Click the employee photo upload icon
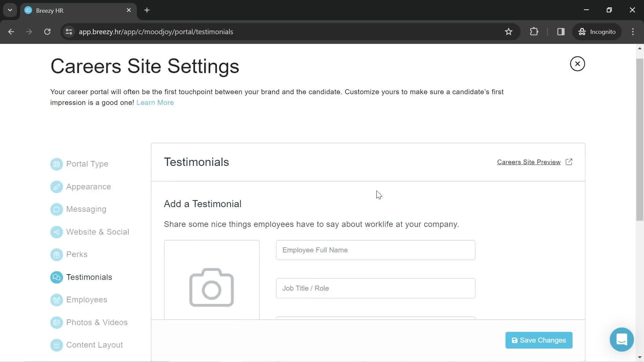Viewport: 644px width, 362px height. tap(211, 288)
